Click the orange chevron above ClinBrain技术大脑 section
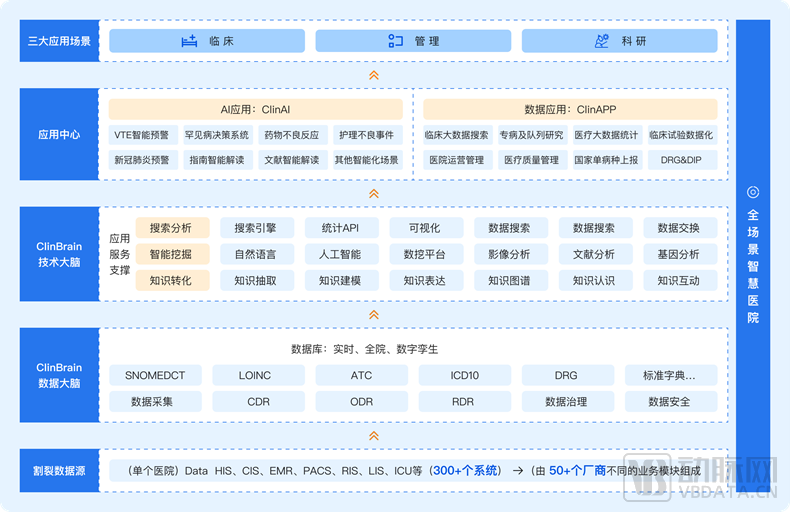The height and width of the screenshot is (512, 790). [x=374, y=194]
